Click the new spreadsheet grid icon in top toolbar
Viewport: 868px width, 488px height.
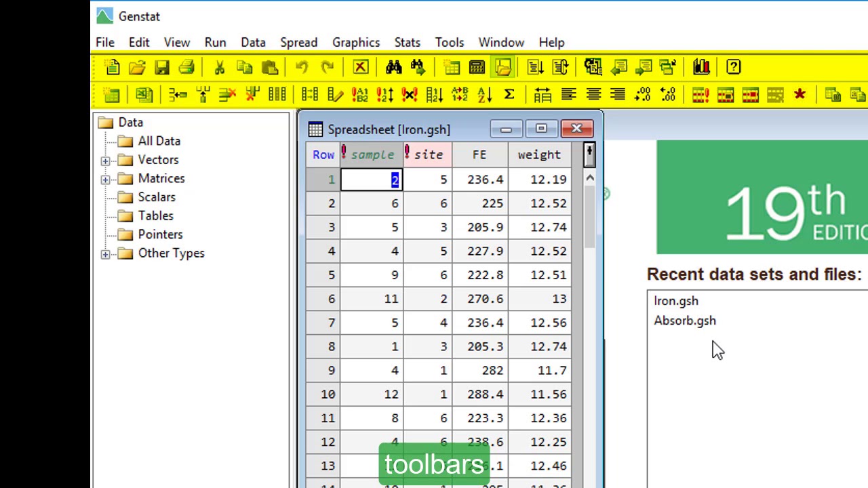[452, 67]
